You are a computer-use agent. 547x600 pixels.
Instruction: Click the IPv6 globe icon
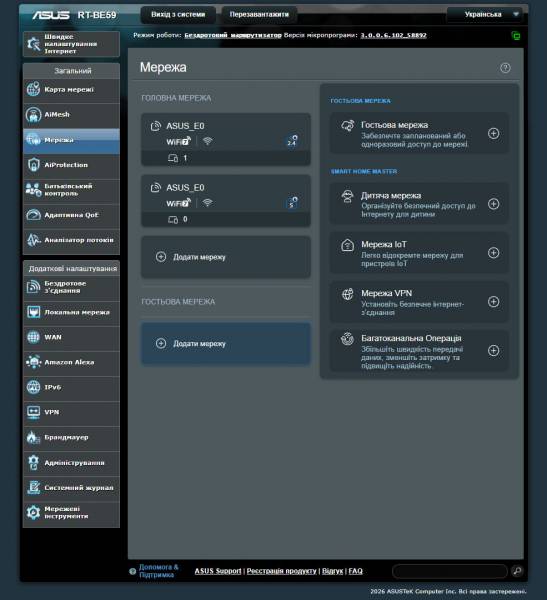coord(34,387)
